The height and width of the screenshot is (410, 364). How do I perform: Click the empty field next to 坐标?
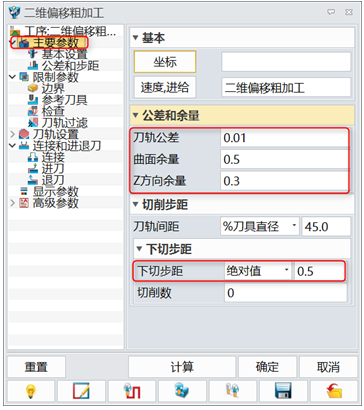tap(286, 62)
